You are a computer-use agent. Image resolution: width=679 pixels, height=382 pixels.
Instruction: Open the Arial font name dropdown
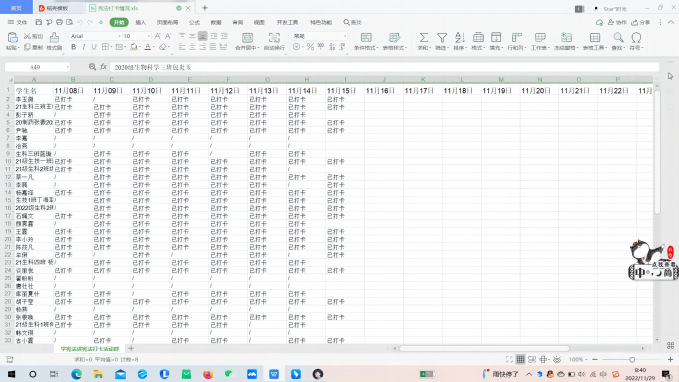click(x=119, y=36)
